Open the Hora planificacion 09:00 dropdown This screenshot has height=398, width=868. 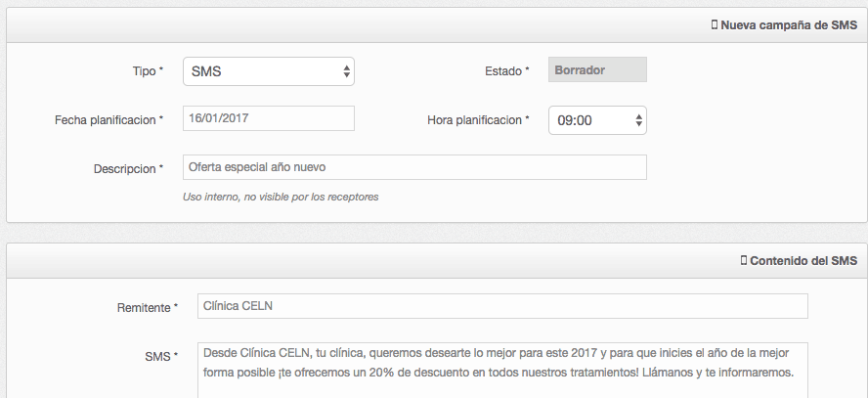(x=597, y=120)
